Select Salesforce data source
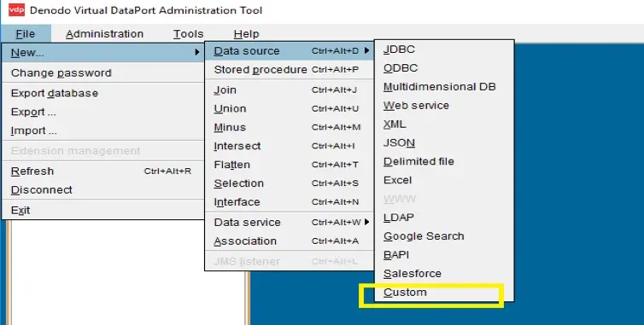 444,273
